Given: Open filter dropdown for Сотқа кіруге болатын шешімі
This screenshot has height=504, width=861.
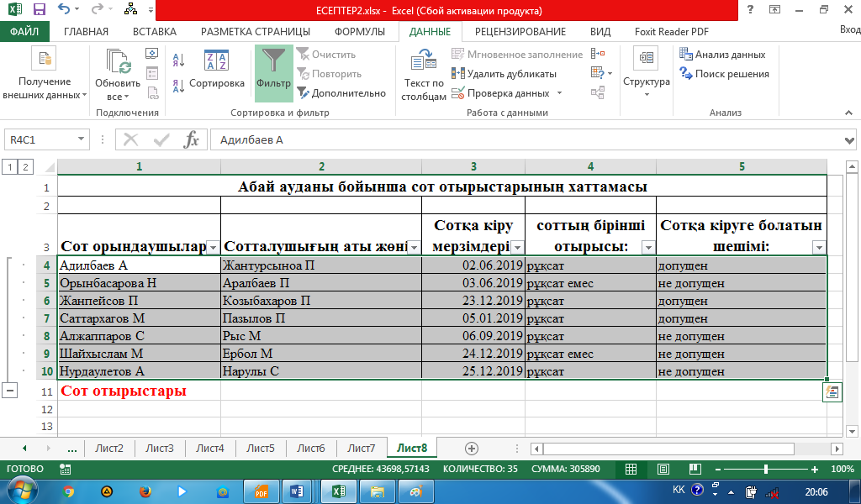Looking at the screenshot, I should tap(819, 247).
